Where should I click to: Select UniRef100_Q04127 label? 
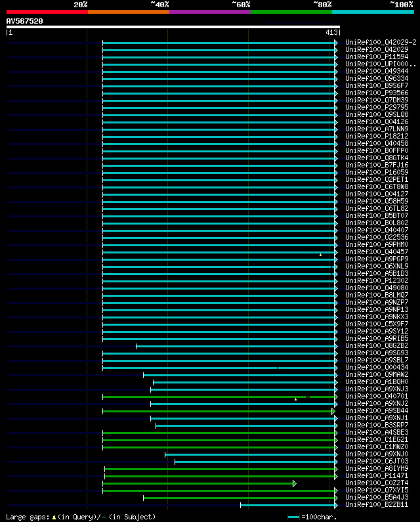[377, 194]
